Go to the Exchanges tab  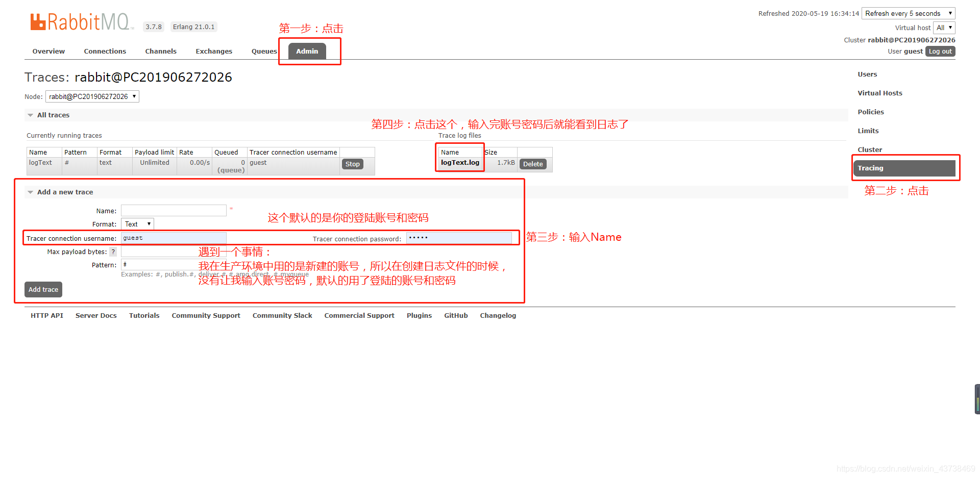pos(214,51)
